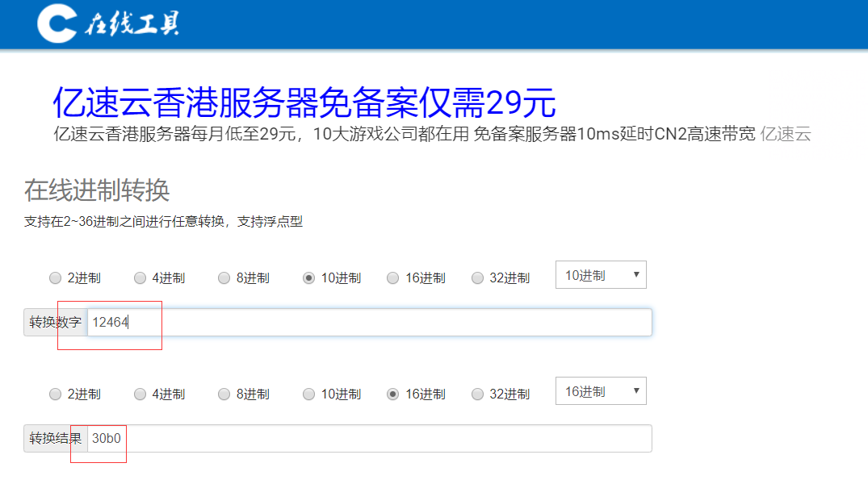
Task: Click the ad description line about 10ms延时CN2
Action: click(x=404, y=134)
